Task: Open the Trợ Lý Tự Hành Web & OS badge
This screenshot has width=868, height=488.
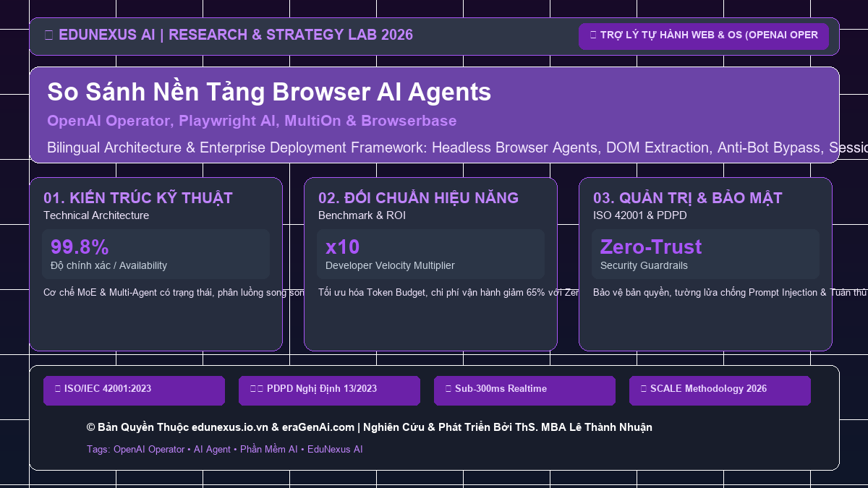Action: point(704,36)
